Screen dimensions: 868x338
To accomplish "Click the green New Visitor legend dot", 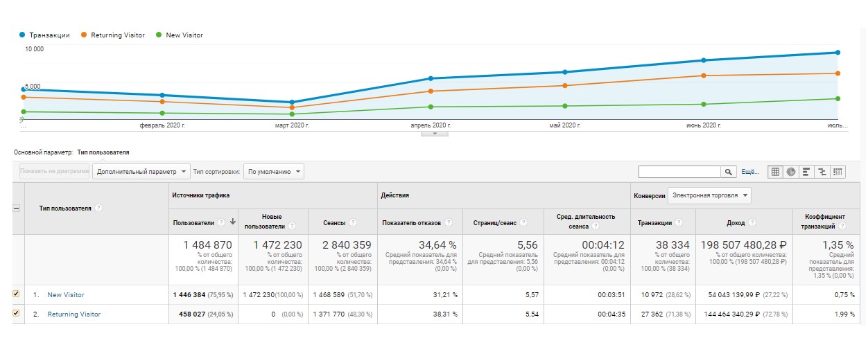I will coord(159,35).
